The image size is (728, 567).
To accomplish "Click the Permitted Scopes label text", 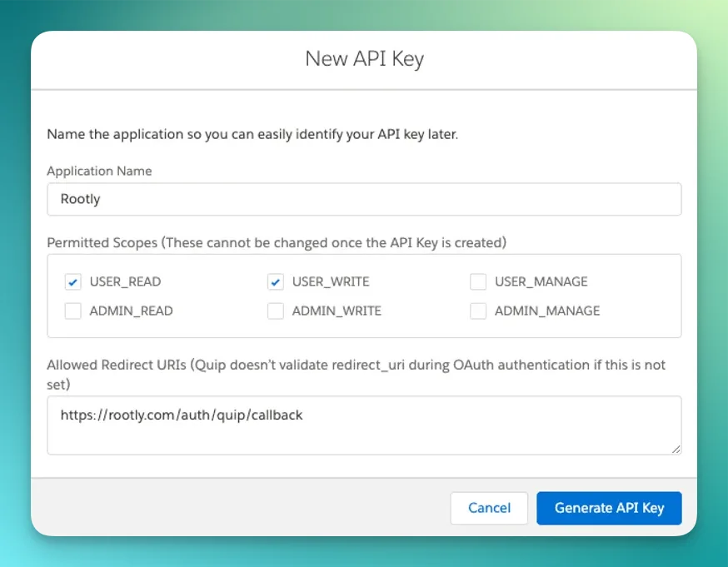I will [277, 242].
